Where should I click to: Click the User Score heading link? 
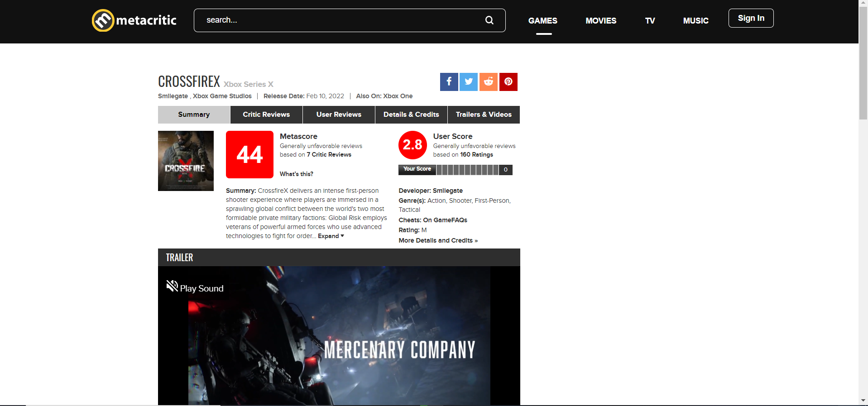[x=453, y=136]
